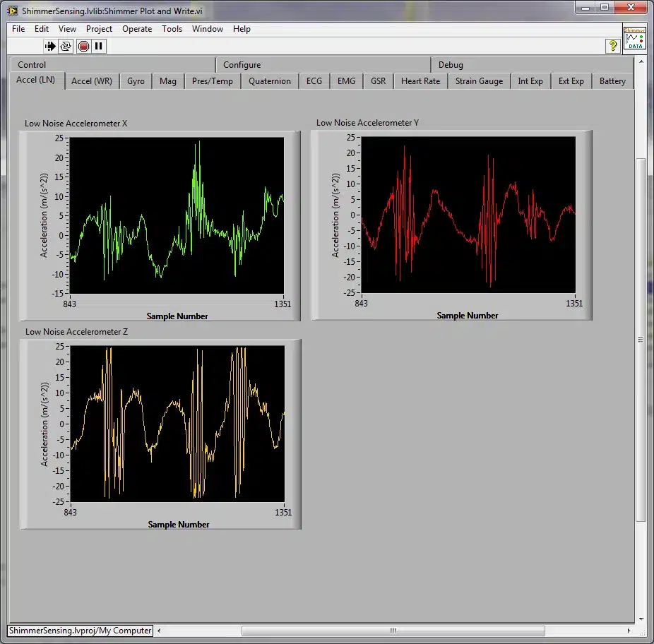Click Z plot's Acceleration y-axis label
Screen dimensions: 654x644
point(44,424)
